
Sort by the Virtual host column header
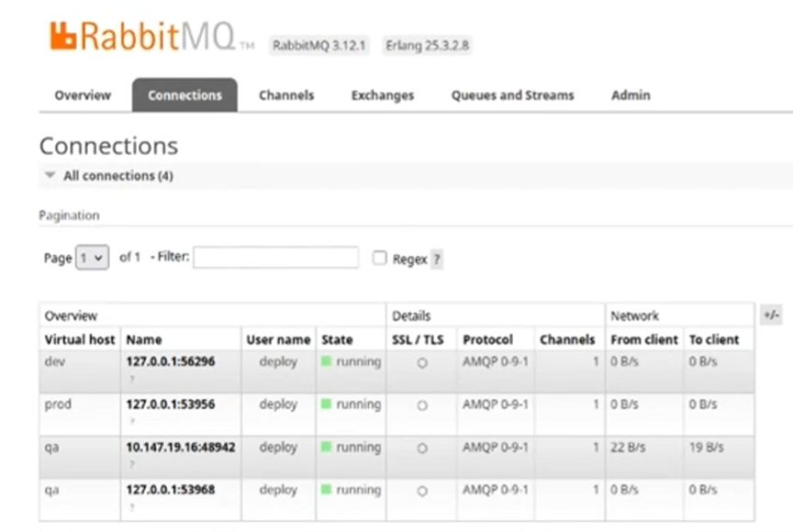point(80,339)
